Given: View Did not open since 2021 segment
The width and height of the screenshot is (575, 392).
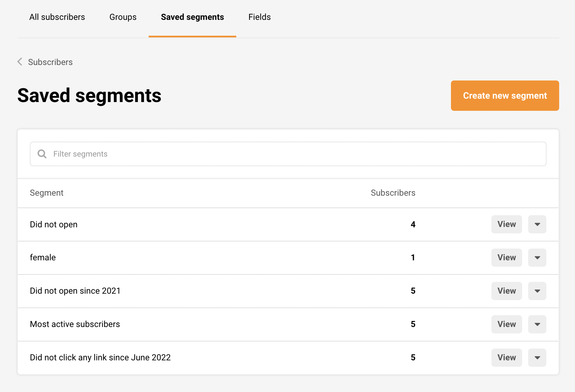Looking at the screenshot, I should (x=506, y=291).
